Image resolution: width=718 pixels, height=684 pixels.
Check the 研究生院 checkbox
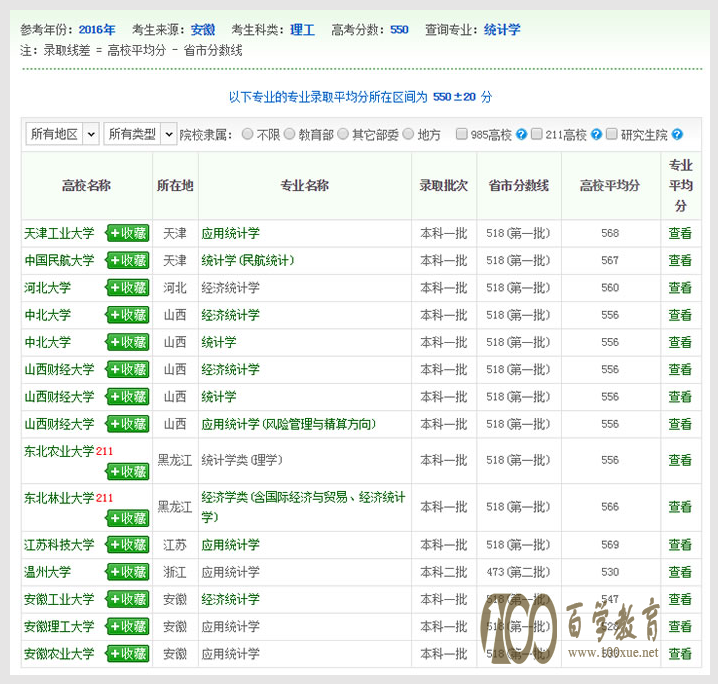[611, 134]
